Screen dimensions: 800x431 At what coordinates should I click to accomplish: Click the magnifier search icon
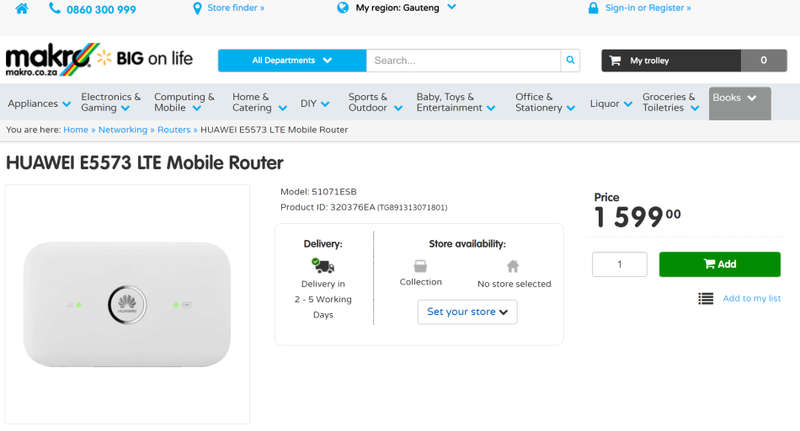click(570, 60)
